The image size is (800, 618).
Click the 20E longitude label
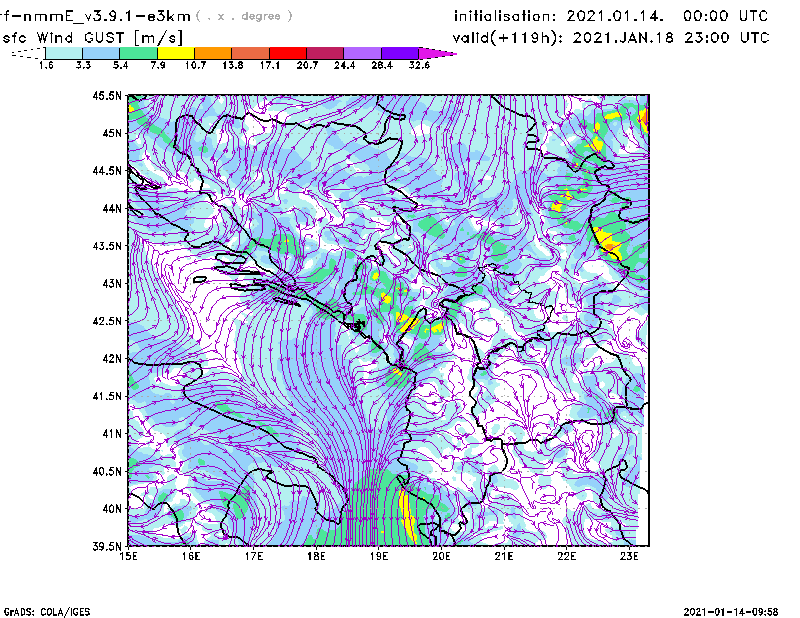pyautogui.click(x=441, y=556)
